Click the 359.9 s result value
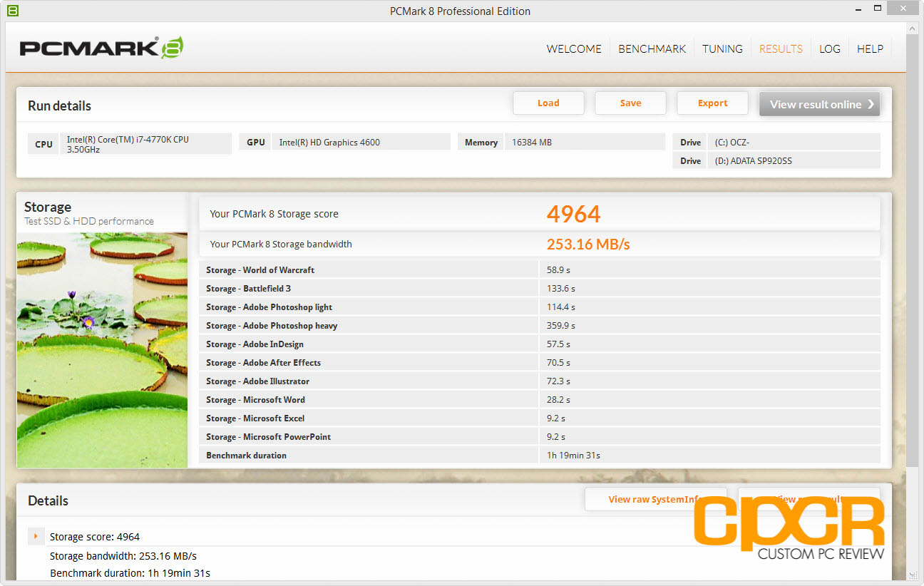This screenshot has height=586, width=924. coord(560,326)
